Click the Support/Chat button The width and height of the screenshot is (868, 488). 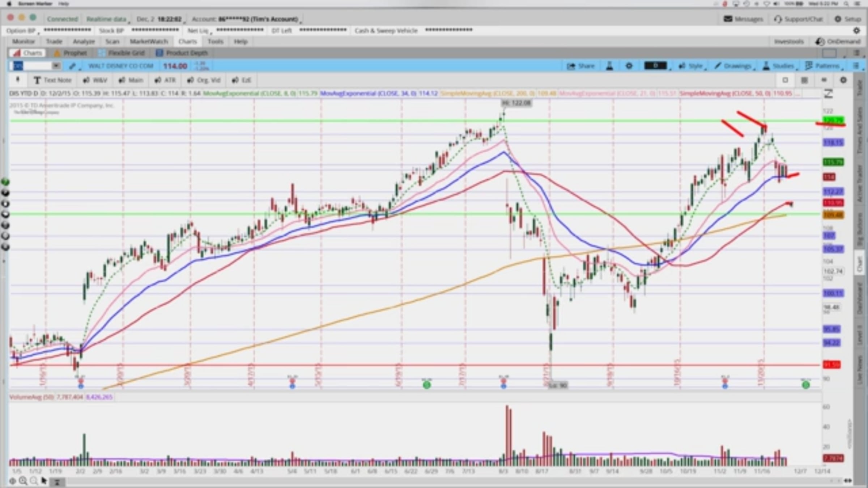(798, 19)
